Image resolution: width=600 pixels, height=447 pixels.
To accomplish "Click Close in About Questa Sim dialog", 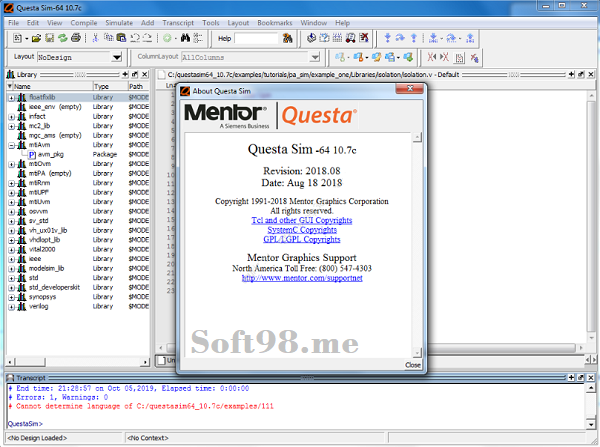I will point(412,365).
